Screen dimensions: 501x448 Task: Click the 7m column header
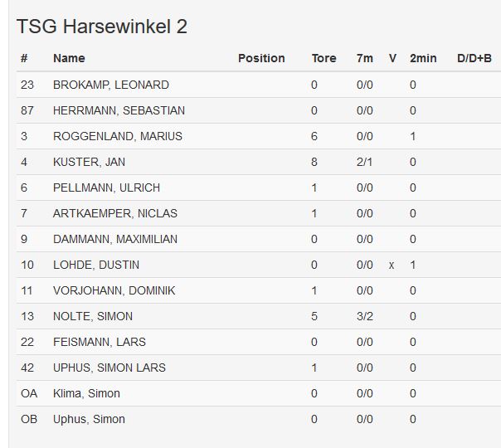[365, 58]
